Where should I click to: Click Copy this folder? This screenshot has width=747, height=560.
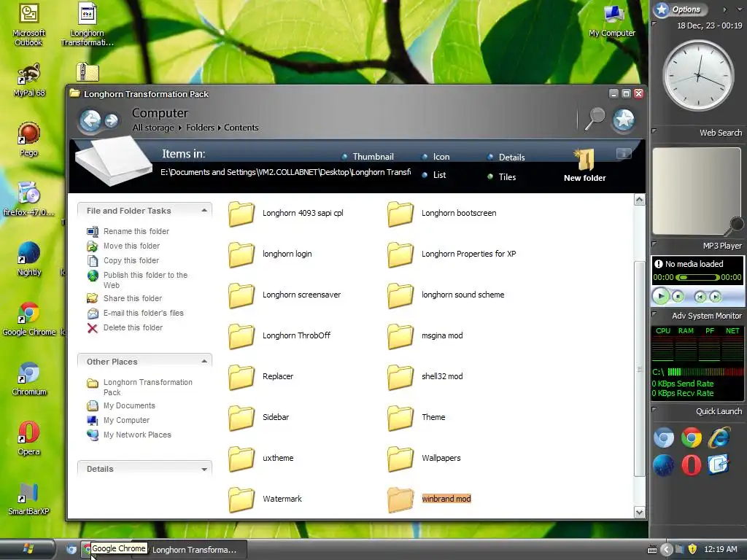123,260
